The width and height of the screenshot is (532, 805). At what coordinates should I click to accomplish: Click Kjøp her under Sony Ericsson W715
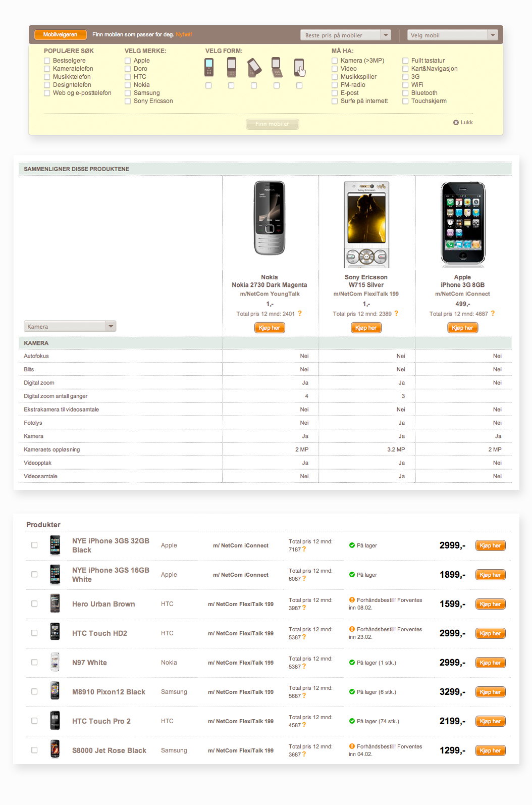[x=366, y=328]
